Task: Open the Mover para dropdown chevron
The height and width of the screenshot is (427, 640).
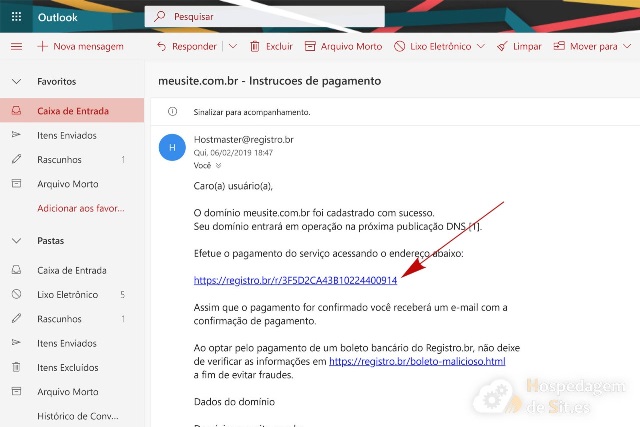Action: 627,46
